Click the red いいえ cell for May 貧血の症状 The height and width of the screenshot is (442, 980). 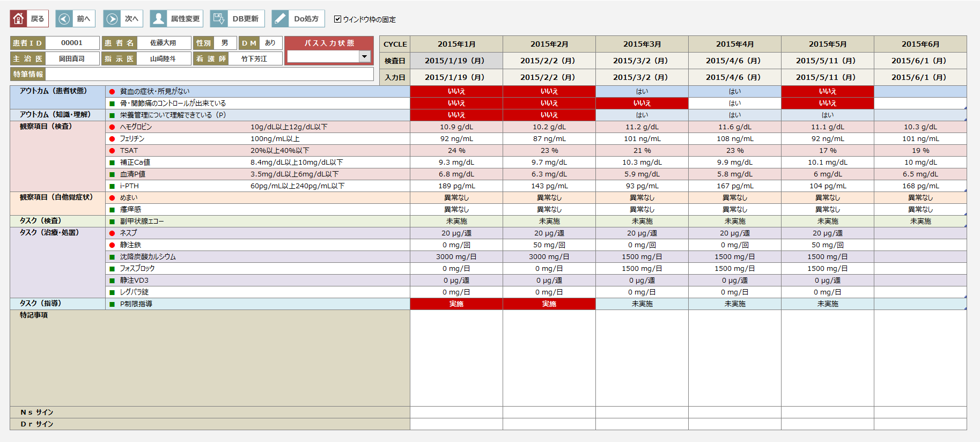point(827,92)
